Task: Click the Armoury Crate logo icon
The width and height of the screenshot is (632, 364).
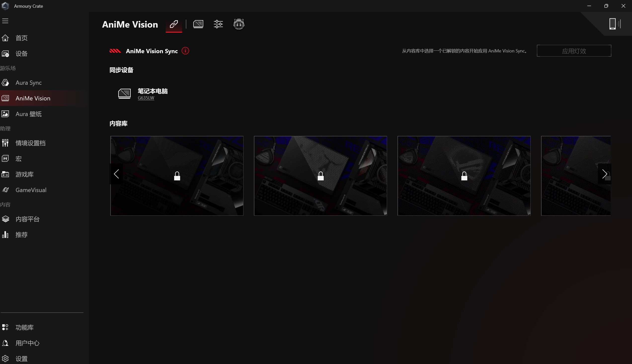Action: tap(5, 6)
